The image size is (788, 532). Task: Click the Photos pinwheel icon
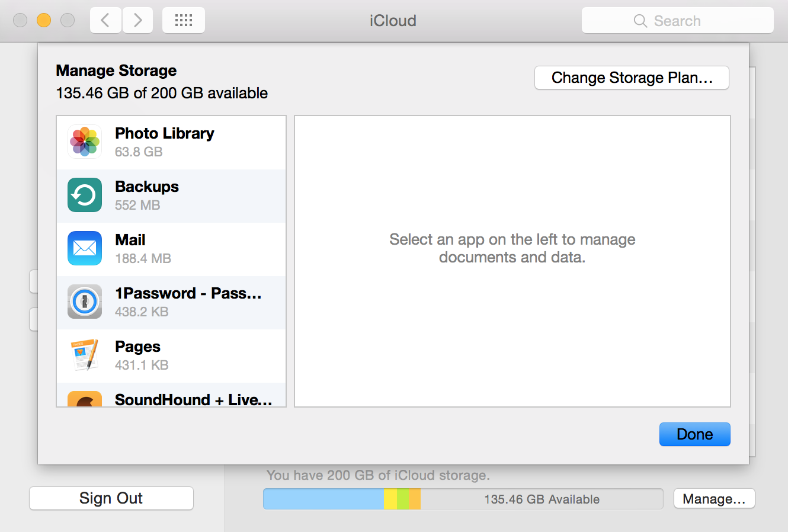pos(85,142)
